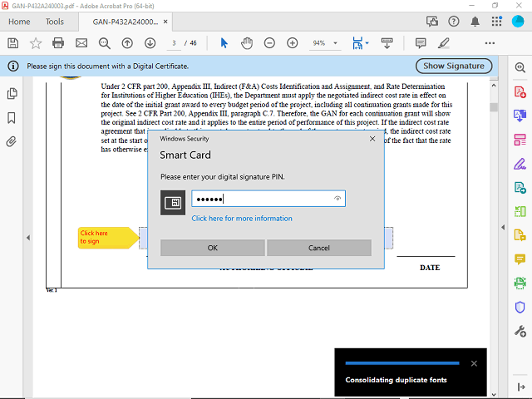Click the Save file icon
This screenshot has height=399, width=532.
[13, 43]
